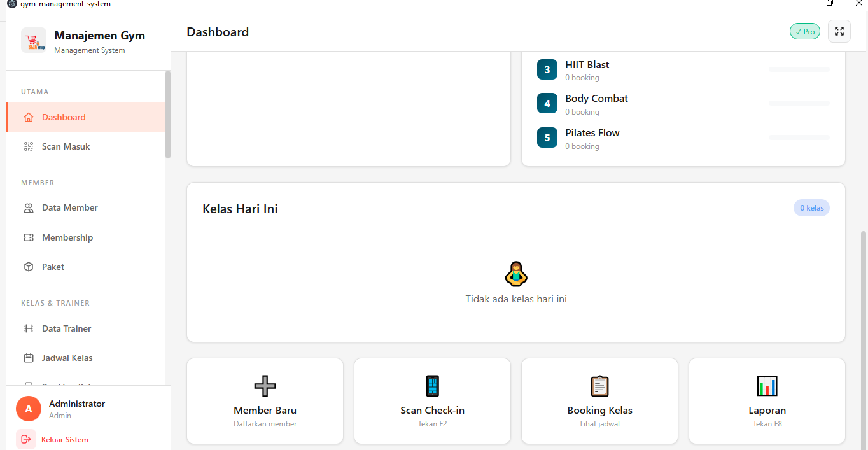
Task: Click the Keluar Sistem logout icon
Action: point(26,439)
